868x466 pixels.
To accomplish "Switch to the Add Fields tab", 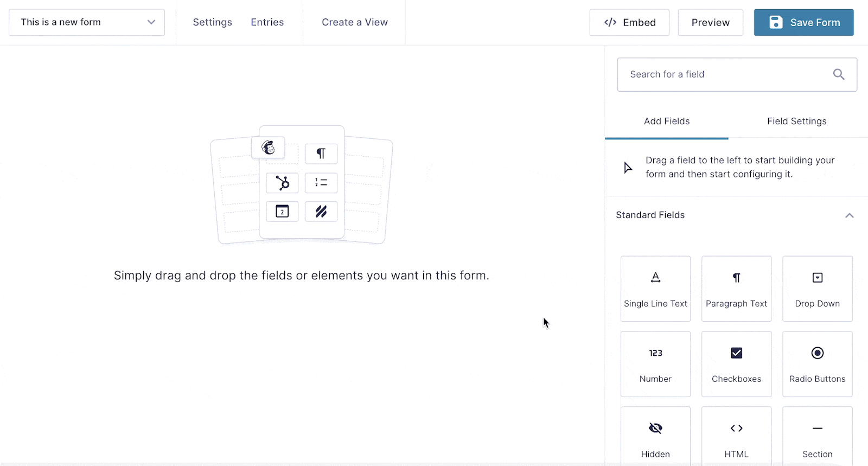I will click(667, 121).
